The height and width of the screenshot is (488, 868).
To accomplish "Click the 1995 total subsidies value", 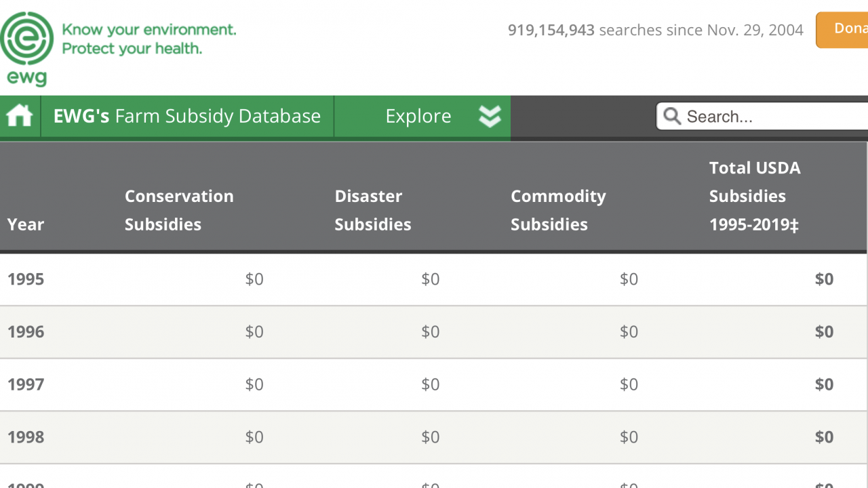I will click(825, 279).
